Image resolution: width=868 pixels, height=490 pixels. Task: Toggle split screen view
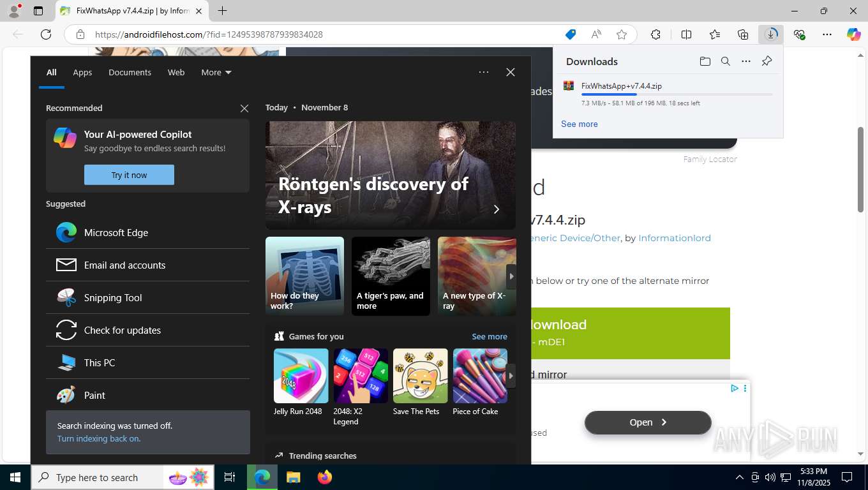click(x=686, y=34)
